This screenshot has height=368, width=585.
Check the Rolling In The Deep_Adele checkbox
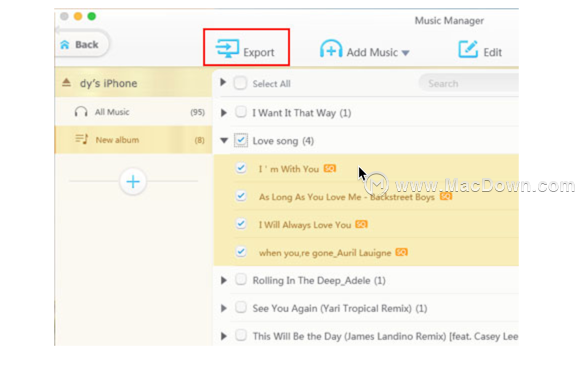(x=241, y=280)
